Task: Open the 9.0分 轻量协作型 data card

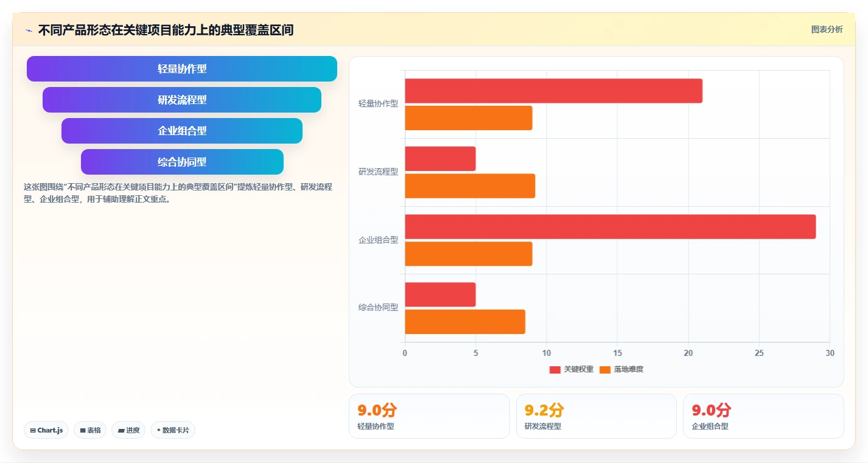Action: (x=429, y=416)
